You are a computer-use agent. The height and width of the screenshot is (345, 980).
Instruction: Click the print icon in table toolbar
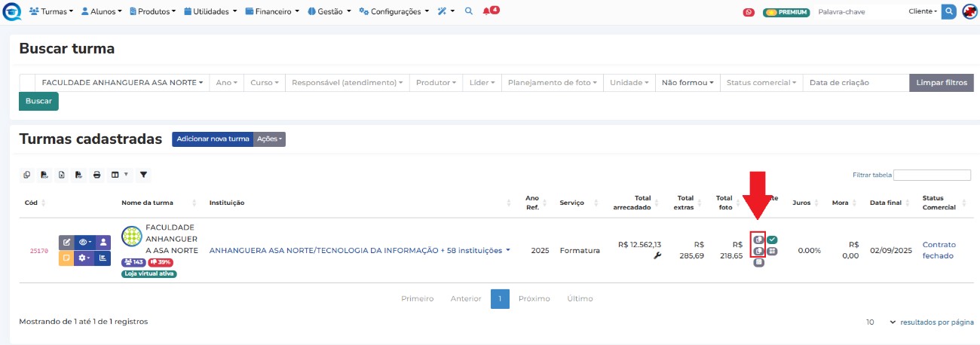click(96, 175)
